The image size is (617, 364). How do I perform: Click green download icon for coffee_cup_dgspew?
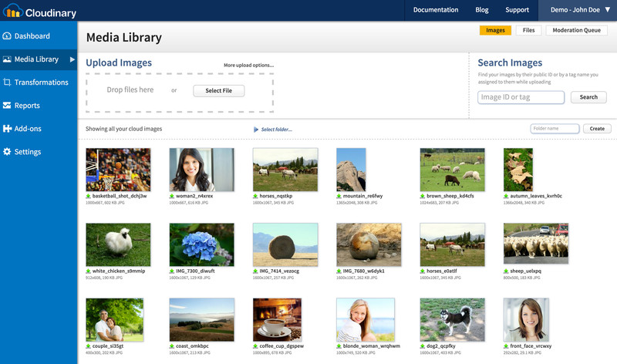pyautogui.click(x=255, y=346)
